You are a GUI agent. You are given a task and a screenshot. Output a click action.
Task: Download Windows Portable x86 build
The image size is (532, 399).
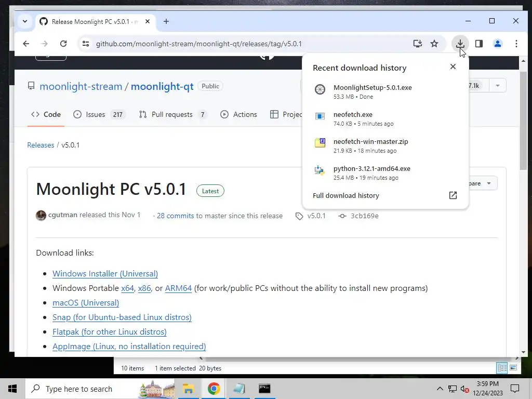pos(144,288)
